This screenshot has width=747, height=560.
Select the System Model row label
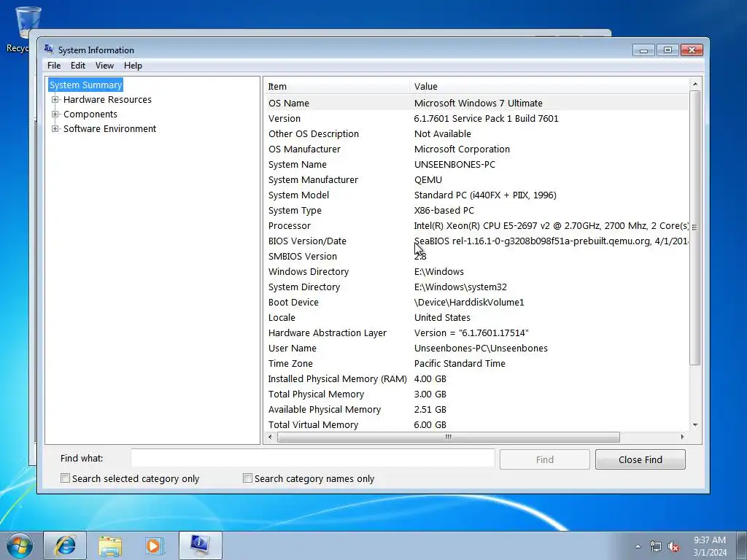(x=298, y=195)
